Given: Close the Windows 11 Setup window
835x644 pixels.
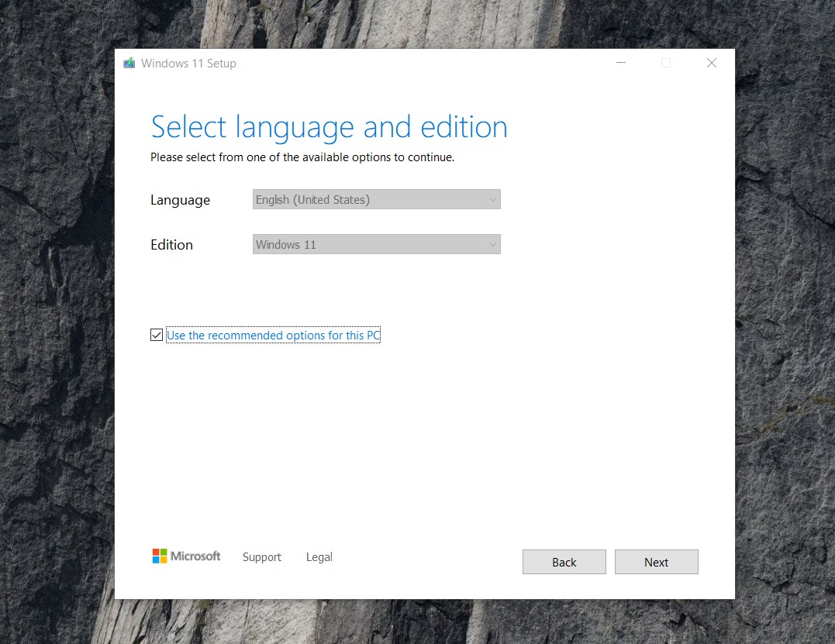Looking at the screenshot, I should tap(712, 63).
